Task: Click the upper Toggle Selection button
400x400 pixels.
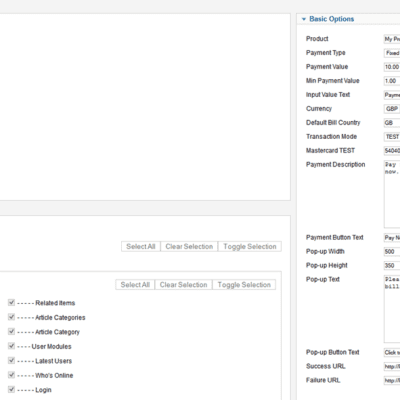Action: 250,247
